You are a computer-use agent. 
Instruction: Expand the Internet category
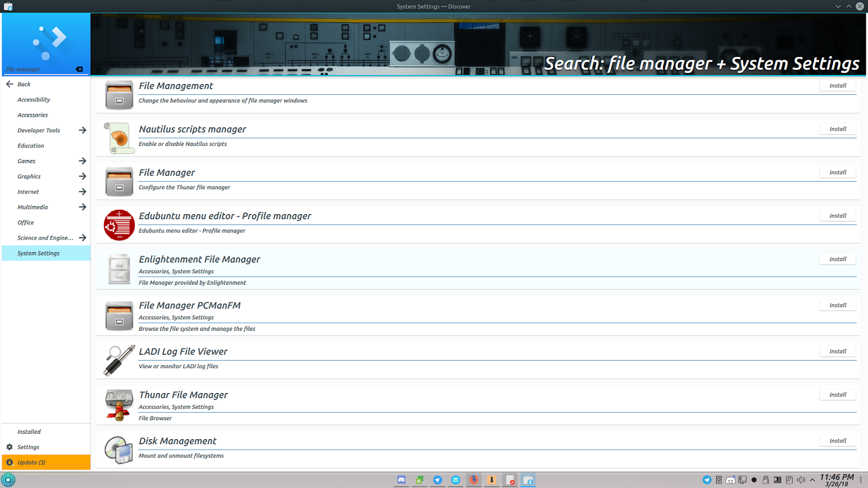[x=28, y=191]
